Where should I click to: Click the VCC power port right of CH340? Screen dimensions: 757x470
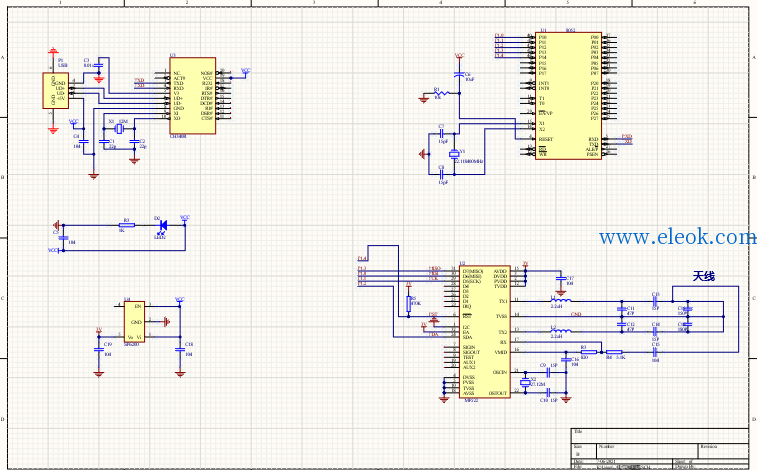pyautogui.click(x=246, y=71)
